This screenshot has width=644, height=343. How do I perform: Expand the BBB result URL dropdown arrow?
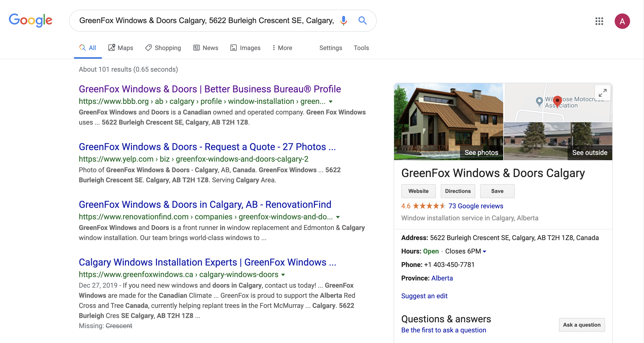pyautogui.click(x=330, y=102)
